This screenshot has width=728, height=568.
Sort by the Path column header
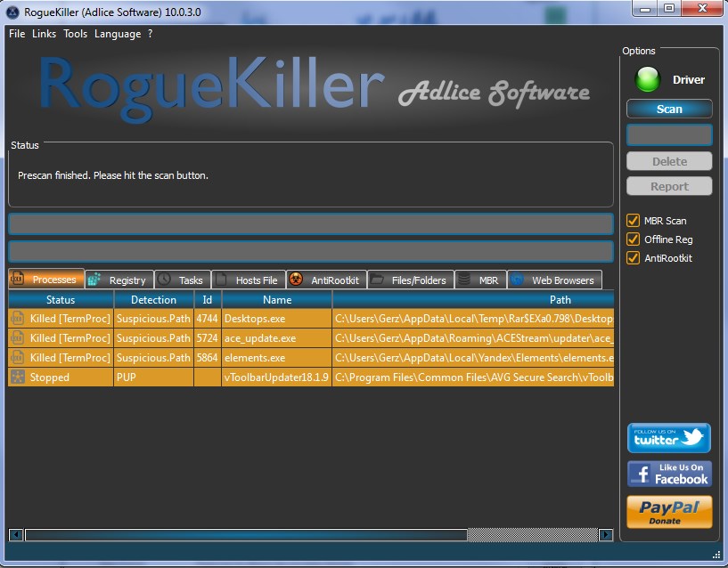[473, 300]
